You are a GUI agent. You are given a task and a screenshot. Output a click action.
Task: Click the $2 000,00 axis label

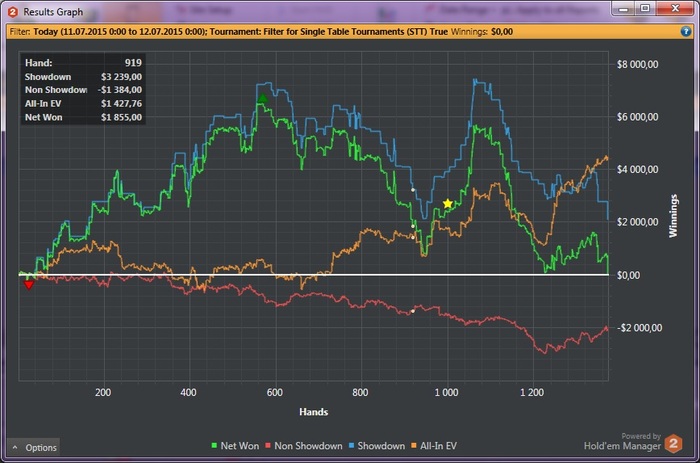(x=638, y=222)
